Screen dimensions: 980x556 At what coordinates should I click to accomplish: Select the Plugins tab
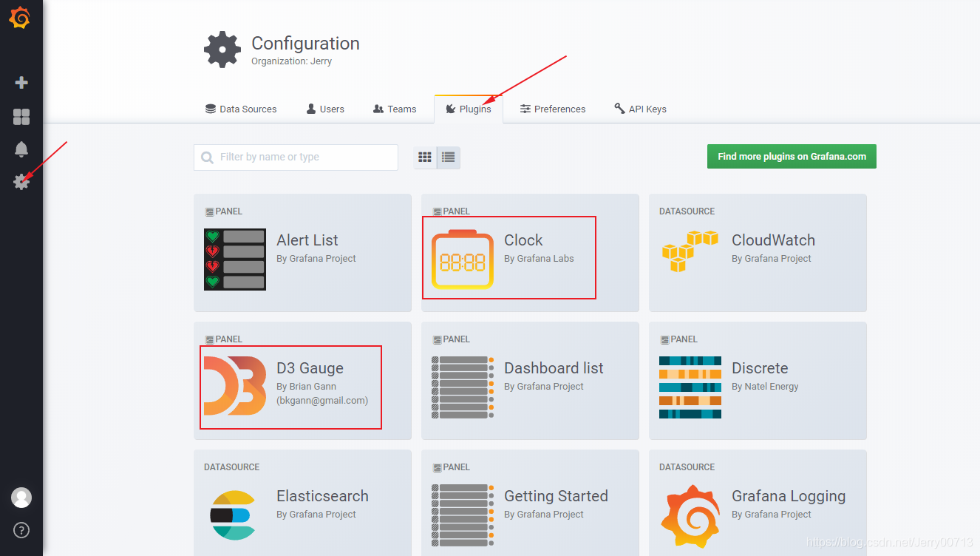(469, 109)
